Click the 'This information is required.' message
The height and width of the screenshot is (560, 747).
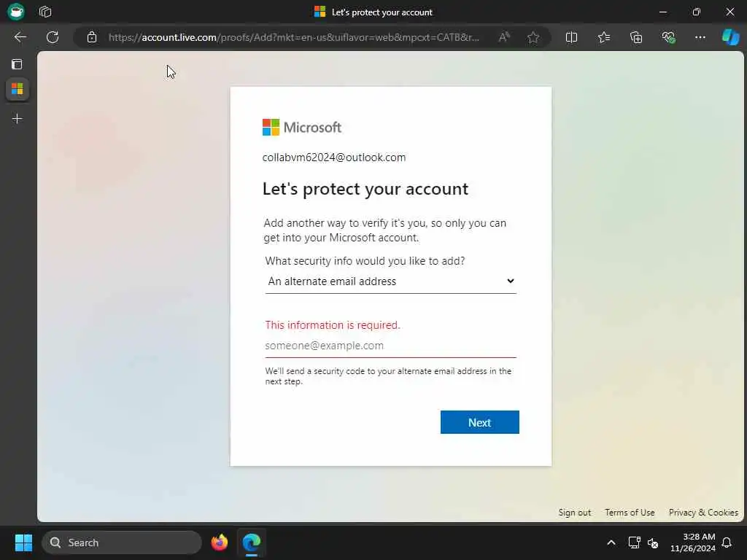click(333, 325)
